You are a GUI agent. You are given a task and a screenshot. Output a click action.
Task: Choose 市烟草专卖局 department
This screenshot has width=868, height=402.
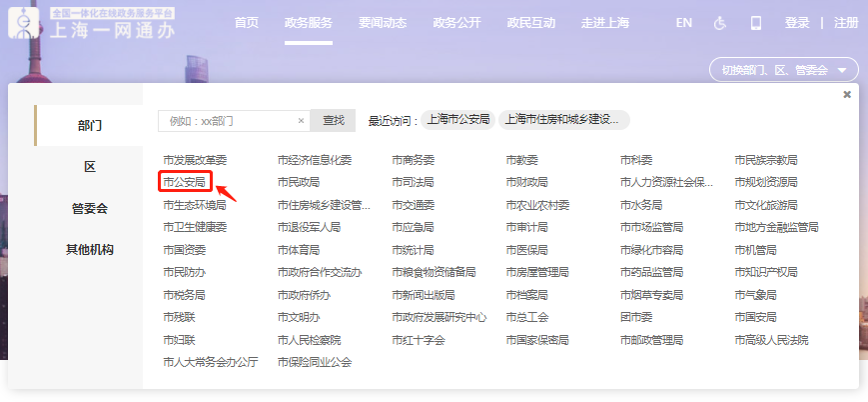pyautogui.click(x=651, y=295)
